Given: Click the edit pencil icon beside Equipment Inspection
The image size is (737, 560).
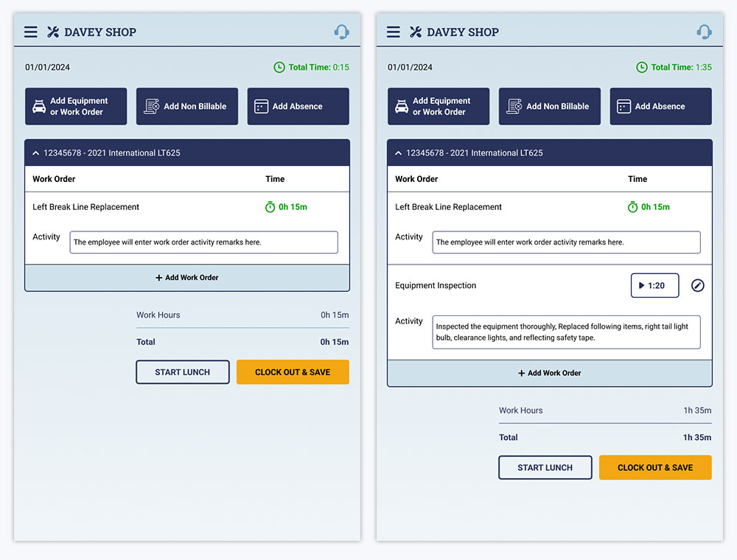Looking at the screenshot, I should click(x=697, y=285).
